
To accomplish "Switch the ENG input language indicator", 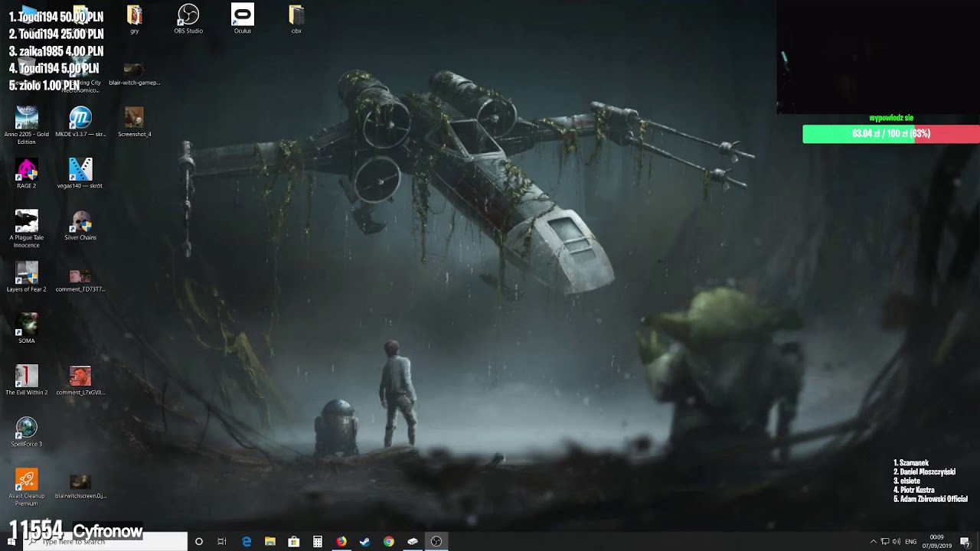I will point(911,541).
